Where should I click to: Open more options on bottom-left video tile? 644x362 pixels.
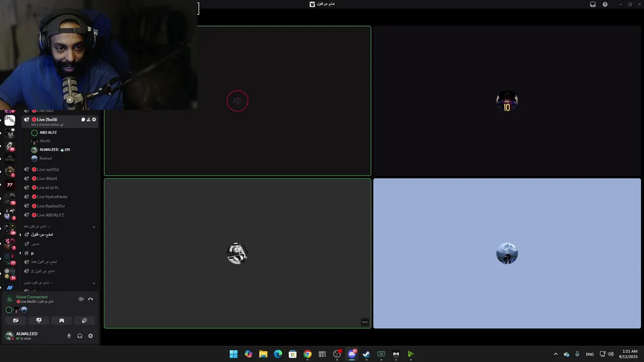[x=365, y=322]
